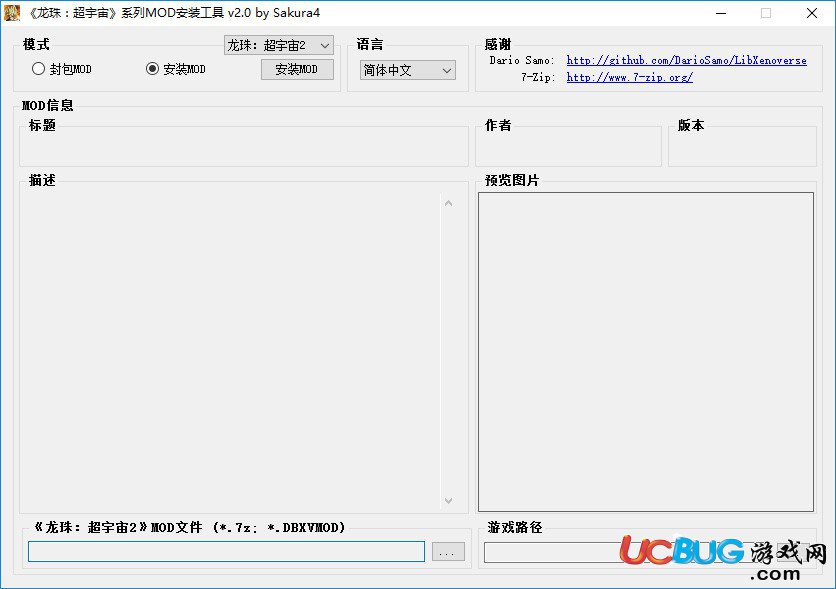Click the 7-Zip: label
This screenshot has height=589, width=836.
coord(538,77)
